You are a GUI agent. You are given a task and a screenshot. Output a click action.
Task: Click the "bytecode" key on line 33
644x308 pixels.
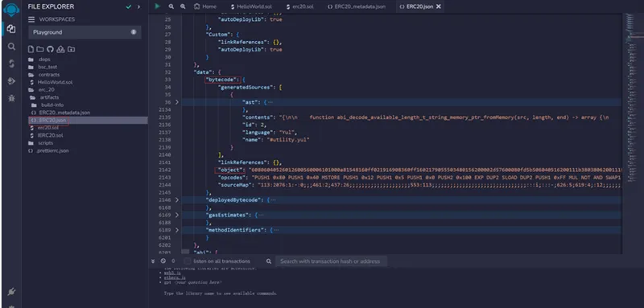click(222, 80)
